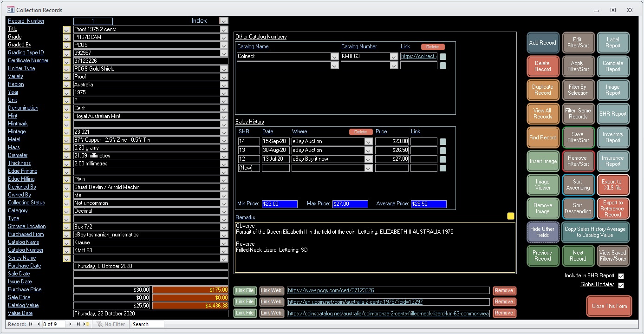Restore the Collection Records window size

[613, 10]
